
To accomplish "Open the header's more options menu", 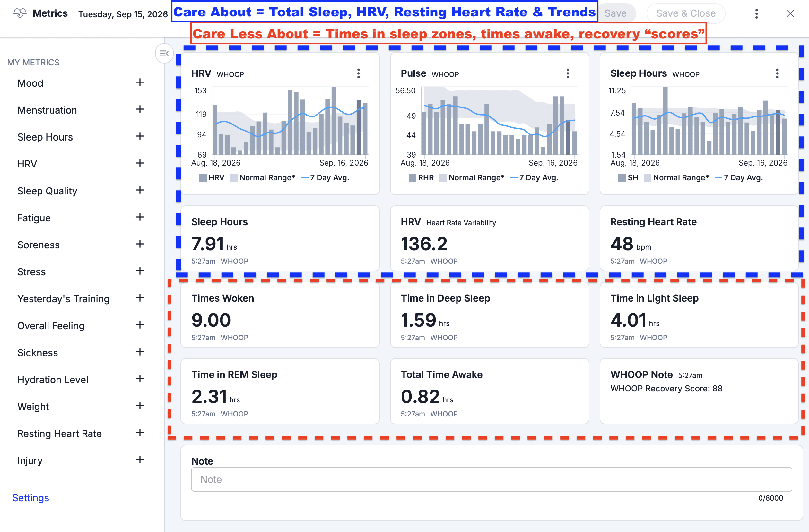I will point(756,13).
